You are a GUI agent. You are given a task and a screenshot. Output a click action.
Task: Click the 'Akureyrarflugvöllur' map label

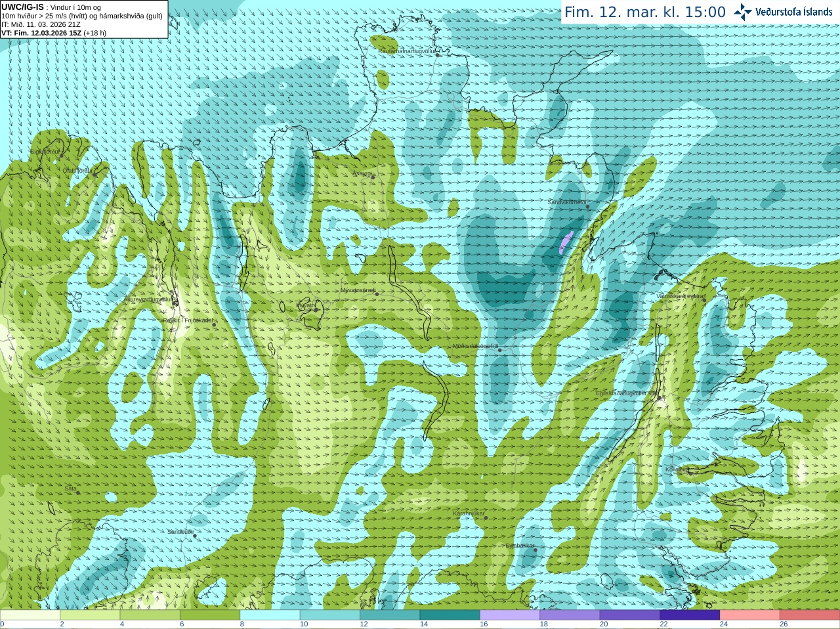[x=148, y=299]
